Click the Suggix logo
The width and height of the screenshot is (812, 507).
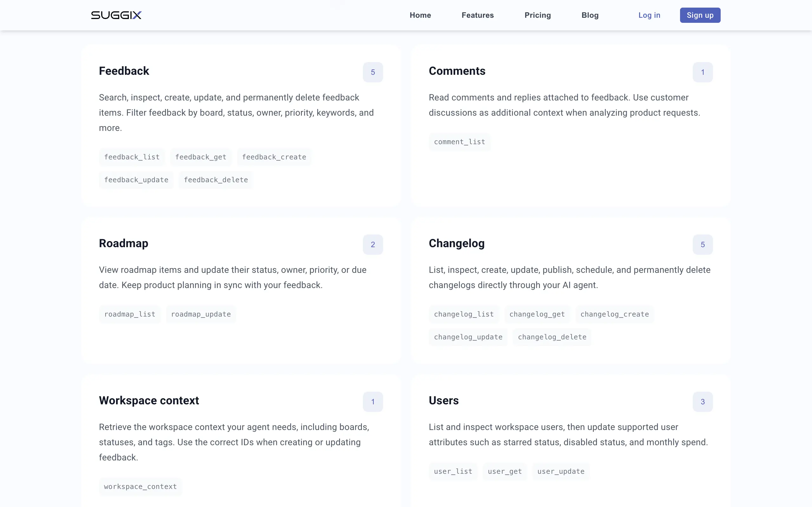116,15
